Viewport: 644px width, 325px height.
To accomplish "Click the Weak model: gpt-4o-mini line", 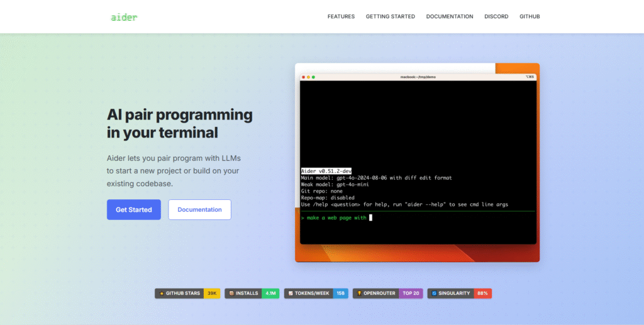I will pos(335,184).
